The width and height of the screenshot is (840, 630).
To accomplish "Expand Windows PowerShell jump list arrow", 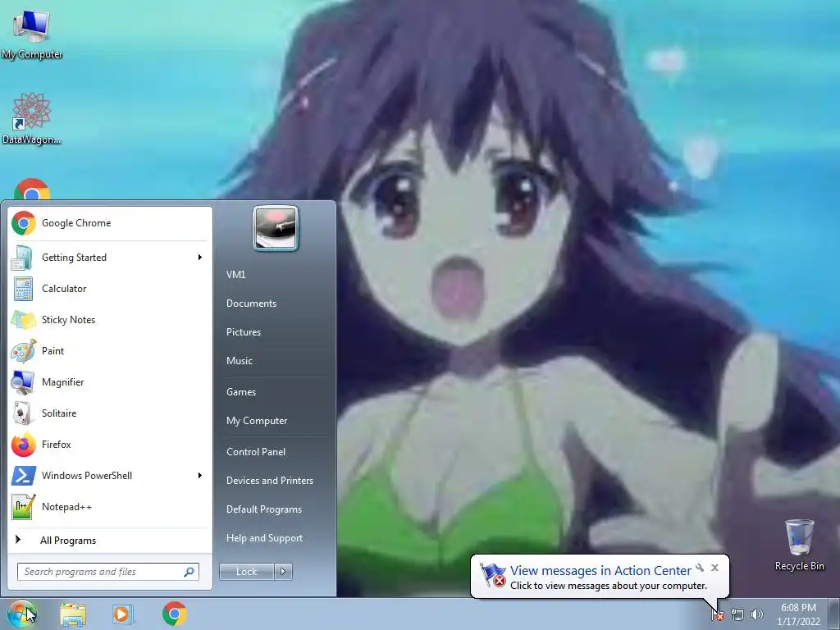I will pos(200,475).
